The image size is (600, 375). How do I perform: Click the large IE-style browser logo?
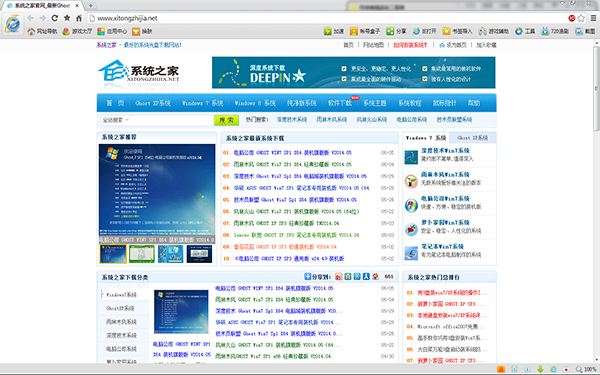pyautogui.click(x=13, y=24)
